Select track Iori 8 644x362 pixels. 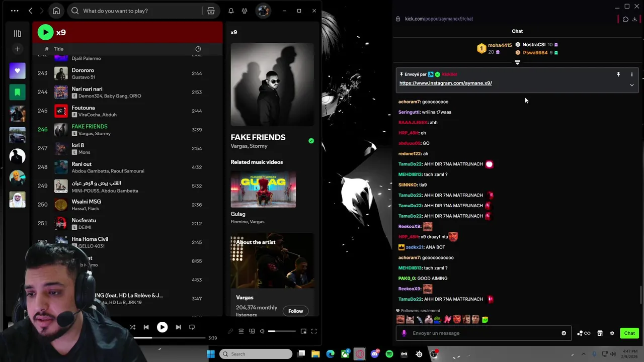(127, 148)
